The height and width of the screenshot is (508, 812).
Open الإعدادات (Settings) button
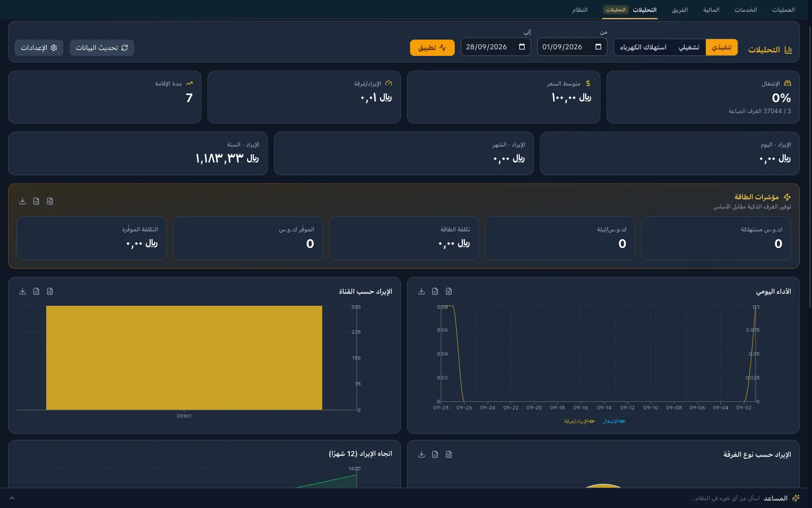[x=39, y=47]
